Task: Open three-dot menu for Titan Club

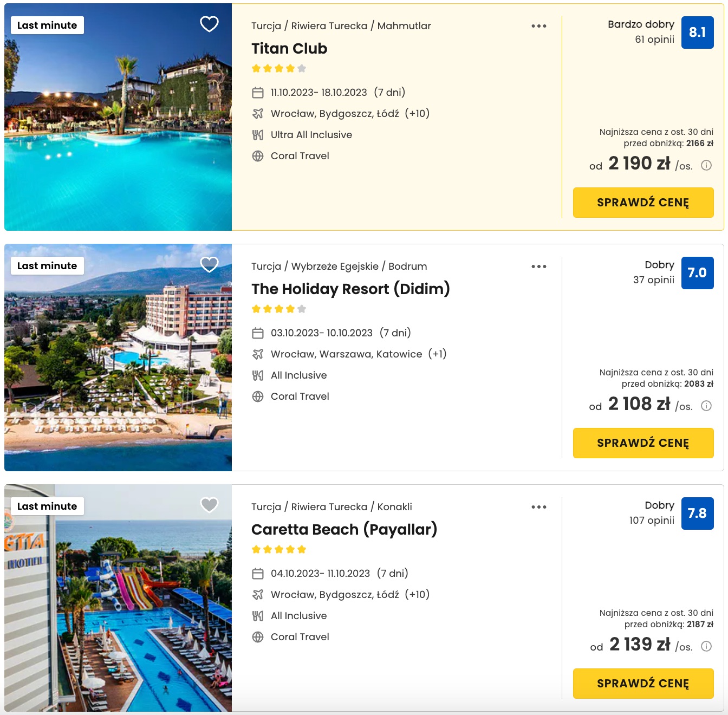Action: tap(539, 26)
